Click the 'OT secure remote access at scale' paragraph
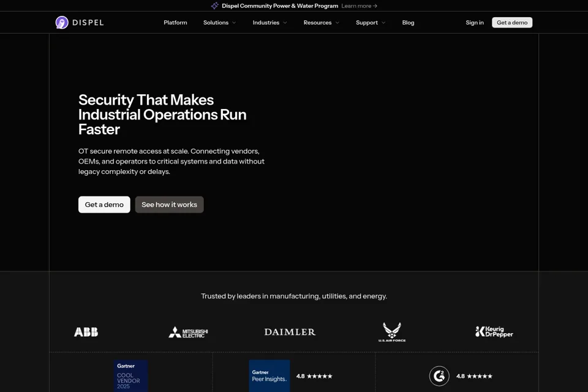The width and height of the screenshot is (588, 392). 171,161
